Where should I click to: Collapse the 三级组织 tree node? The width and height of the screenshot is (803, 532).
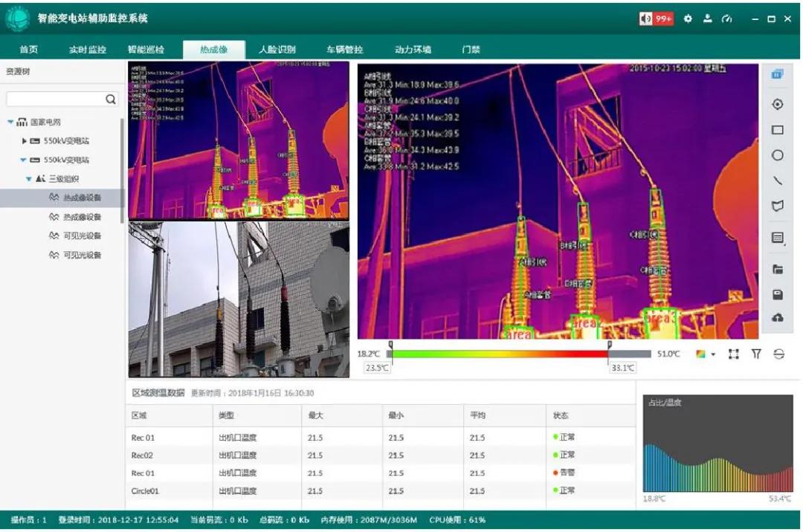(28, 179)
